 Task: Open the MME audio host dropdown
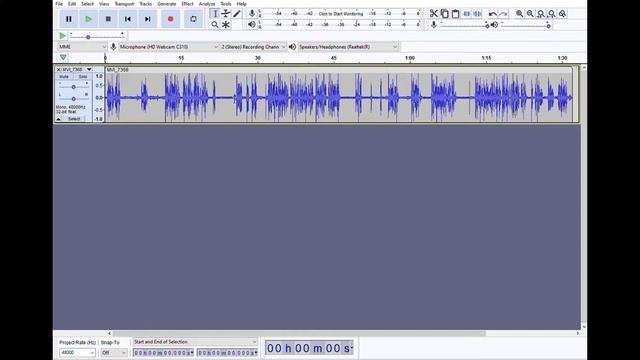tap(82, 47)
